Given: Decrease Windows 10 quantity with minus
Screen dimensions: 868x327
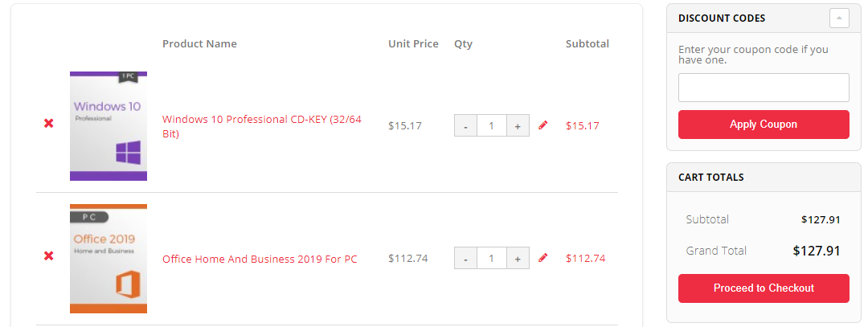Looking at the screenshot, I should pyautogui.click(x=465, y=125).
